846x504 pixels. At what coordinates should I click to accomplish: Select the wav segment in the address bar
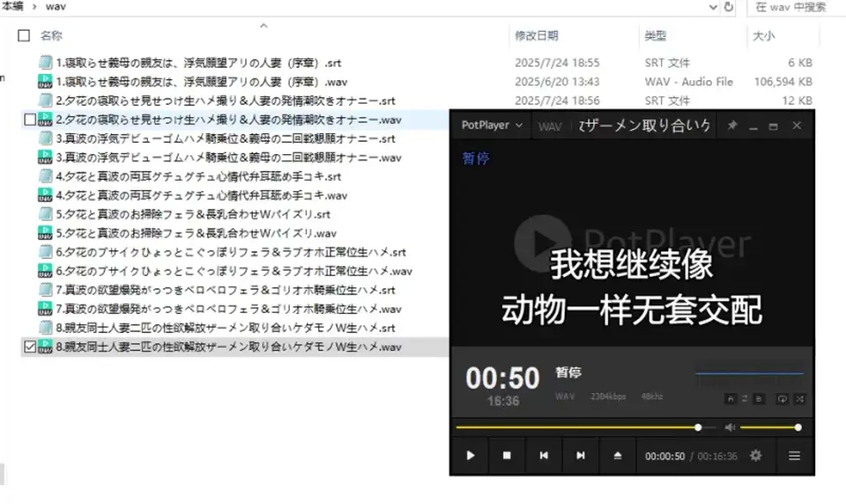(56, 6)
